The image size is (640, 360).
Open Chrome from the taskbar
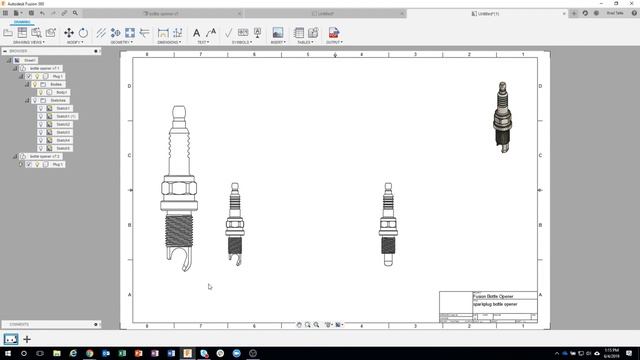[x=89, y=353]
